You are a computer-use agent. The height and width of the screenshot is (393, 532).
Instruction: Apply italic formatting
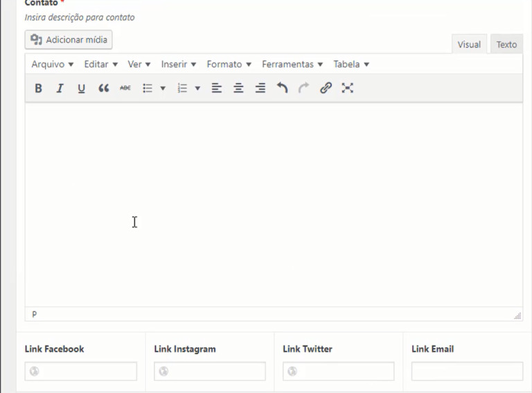point(60,88)
